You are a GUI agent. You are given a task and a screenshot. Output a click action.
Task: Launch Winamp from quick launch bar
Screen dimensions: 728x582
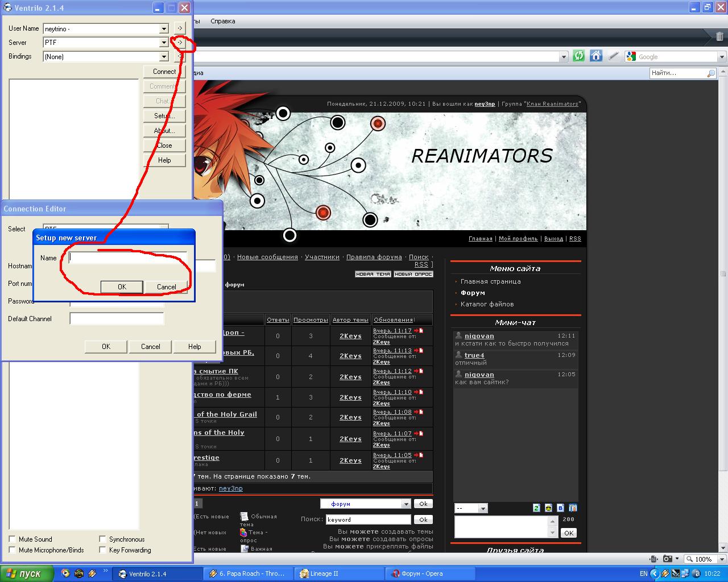tap(93, 573)
